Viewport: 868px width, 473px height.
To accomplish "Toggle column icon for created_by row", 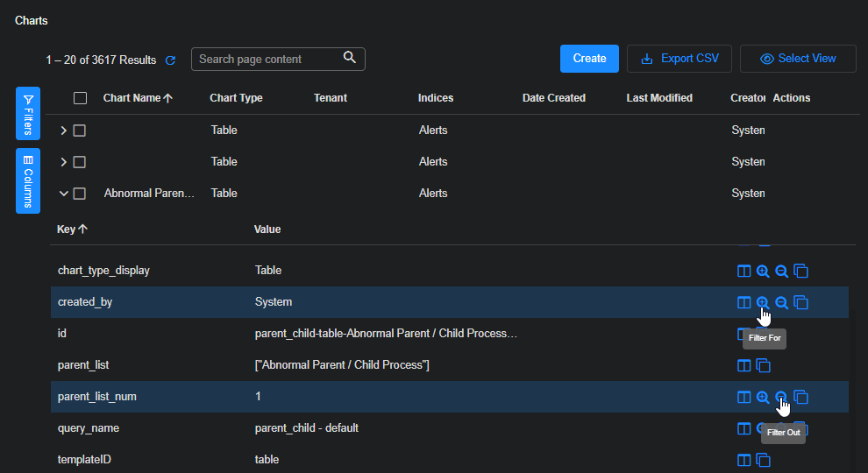I will pos(743,303).
